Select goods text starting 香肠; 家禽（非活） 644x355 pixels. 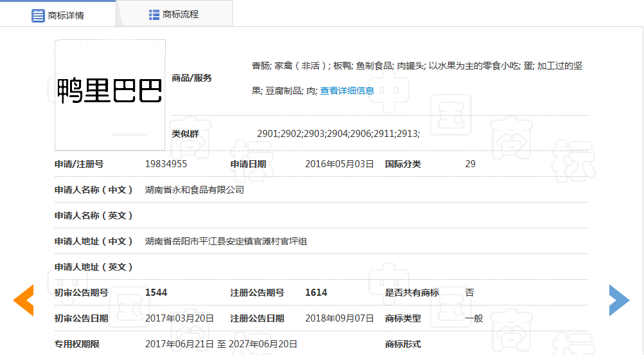pos(417,66)
